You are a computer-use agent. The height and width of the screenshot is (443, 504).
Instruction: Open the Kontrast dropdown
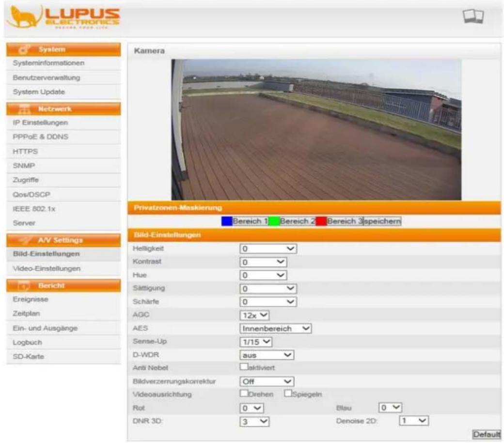coord(263,262)
